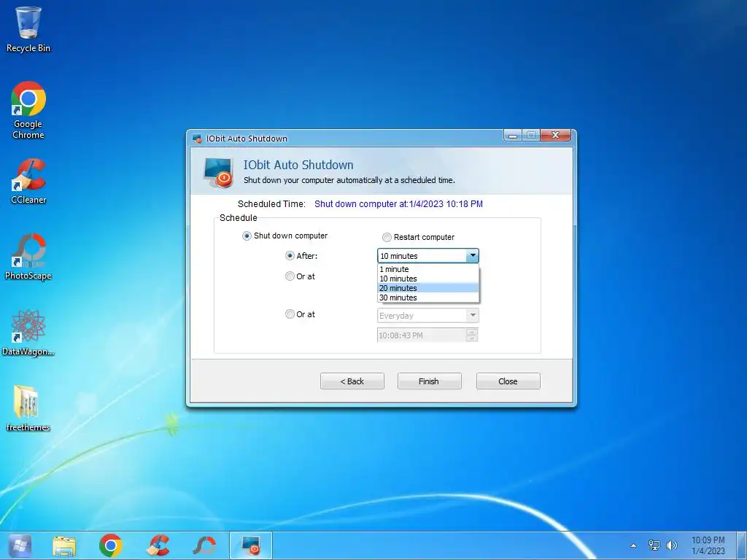Open File Explorer from taskbar
747x560 pixels.
point(64,545)
